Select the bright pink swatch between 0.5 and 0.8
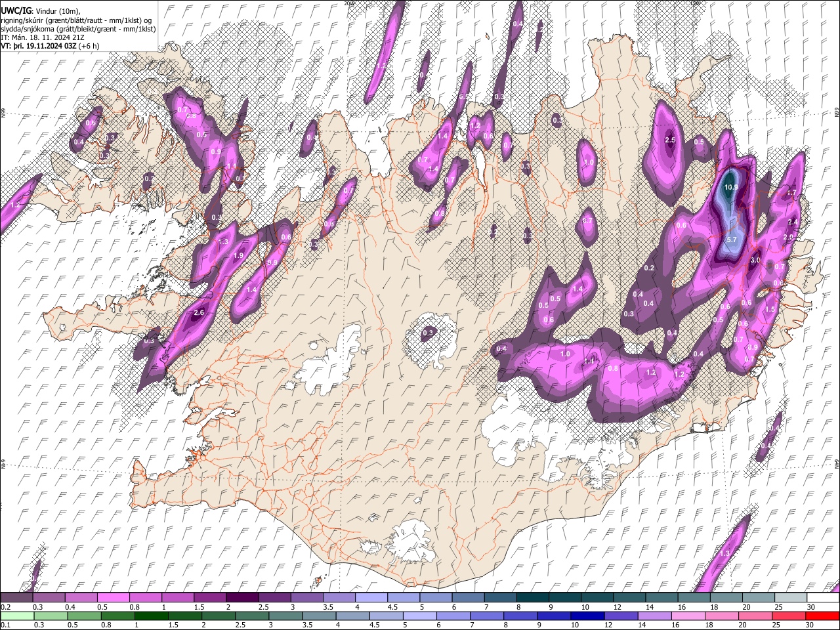Image resolution: width=840 pixels, height=630 pixels. coord(113,597)
